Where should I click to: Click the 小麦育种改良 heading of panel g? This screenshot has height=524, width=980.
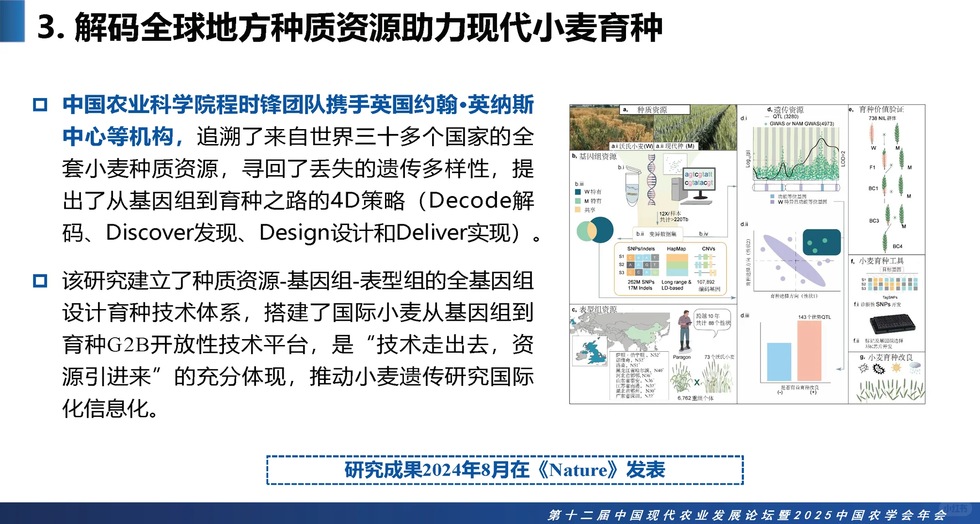[x=890, y=357]
